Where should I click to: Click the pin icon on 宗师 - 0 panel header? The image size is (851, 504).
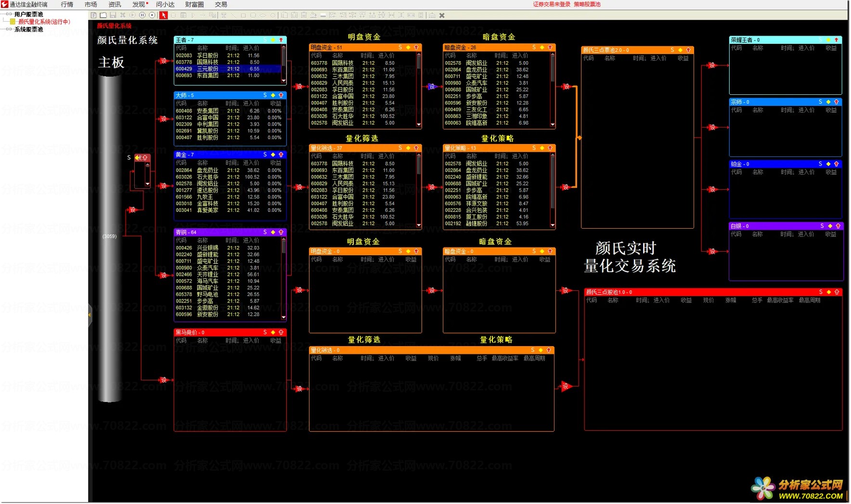click(x=837, y=102)
